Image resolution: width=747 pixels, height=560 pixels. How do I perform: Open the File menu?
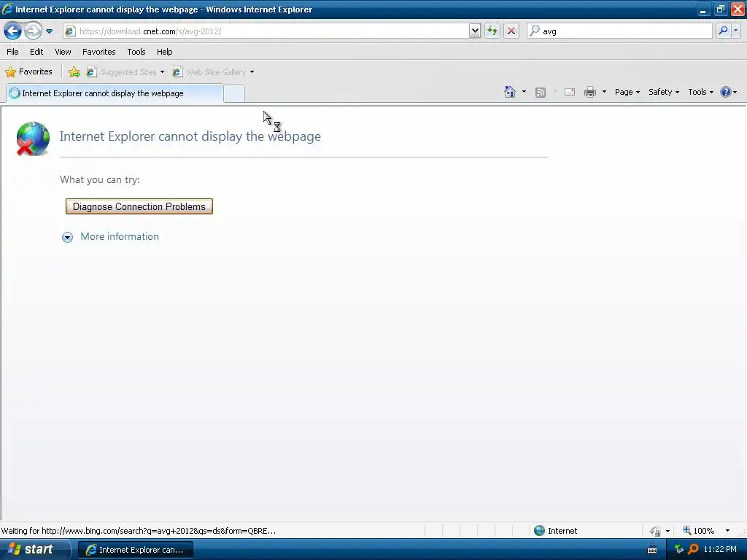(13, 52)
